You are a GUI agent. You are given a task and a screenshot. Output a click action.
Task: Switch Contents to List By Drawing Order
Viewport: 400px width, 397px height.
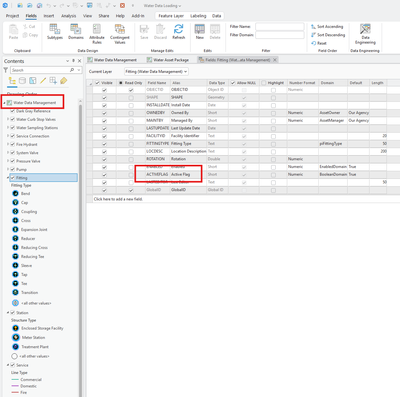(12, 81)
